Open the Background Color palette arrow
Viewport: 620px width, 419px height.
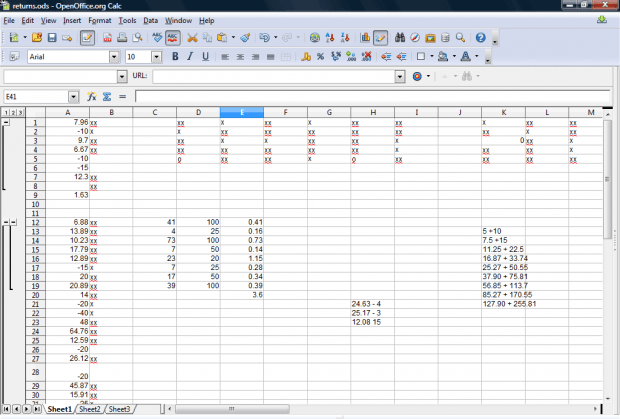[x=454, y=56]
